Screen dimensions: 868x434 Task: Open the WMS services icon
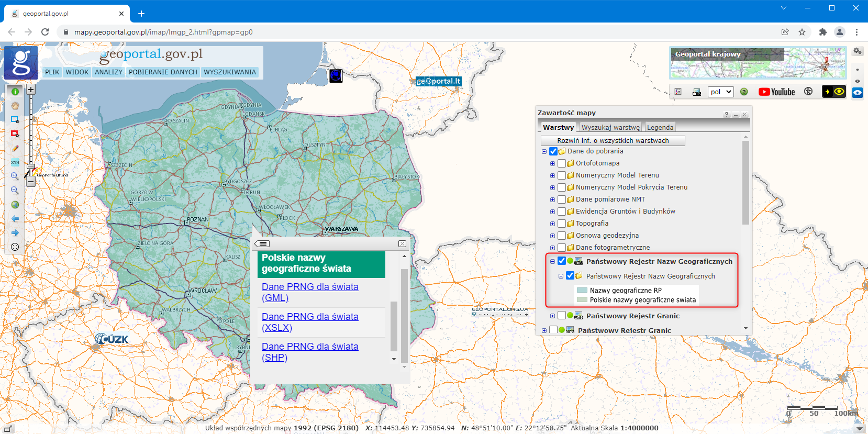point(697,92)
